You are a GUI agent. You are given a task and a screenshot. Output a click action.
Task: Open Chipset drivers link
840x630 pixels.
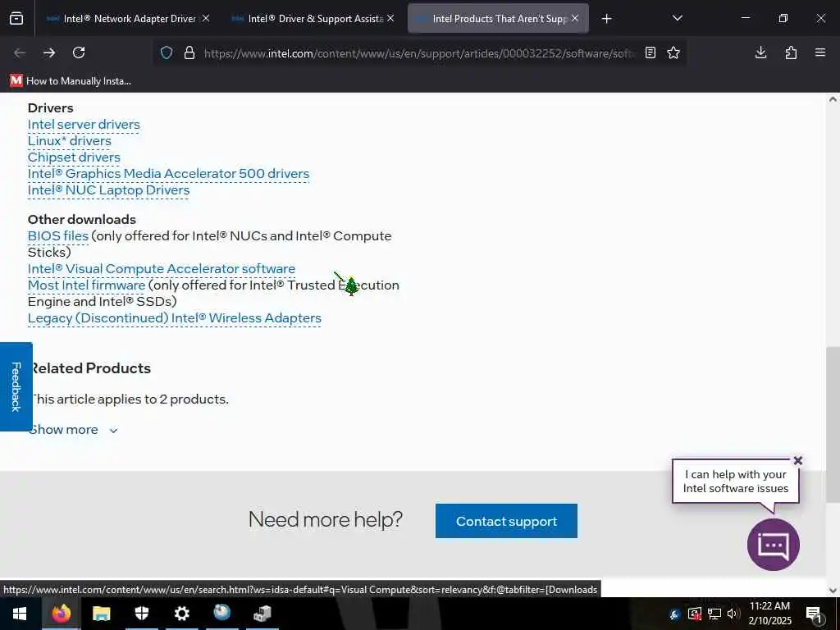coord(74,157)
